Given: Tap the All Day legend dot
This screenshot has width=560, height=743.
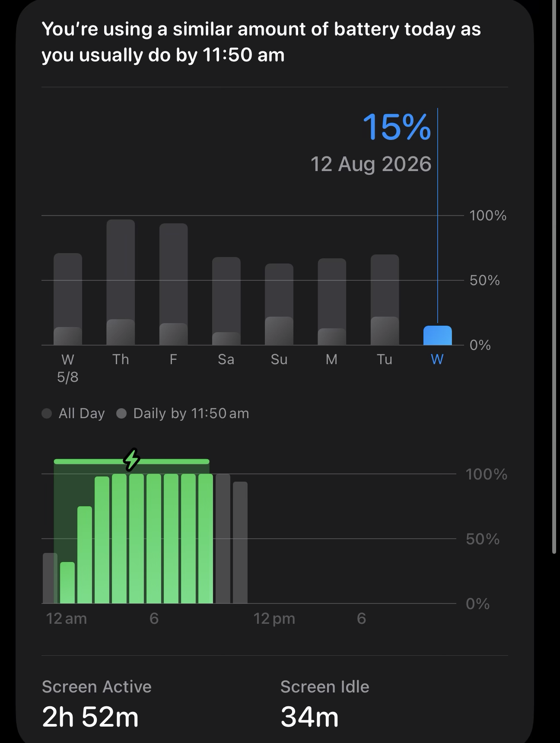Looking at the screenshot, I should coord(47,413).
